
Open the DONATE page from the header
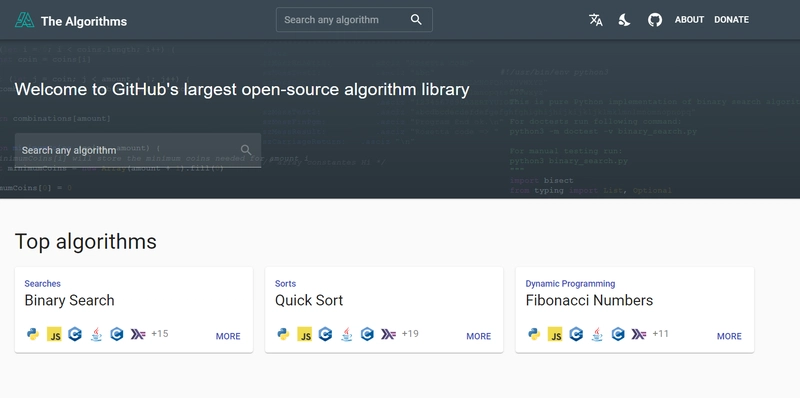coord(732,20)
